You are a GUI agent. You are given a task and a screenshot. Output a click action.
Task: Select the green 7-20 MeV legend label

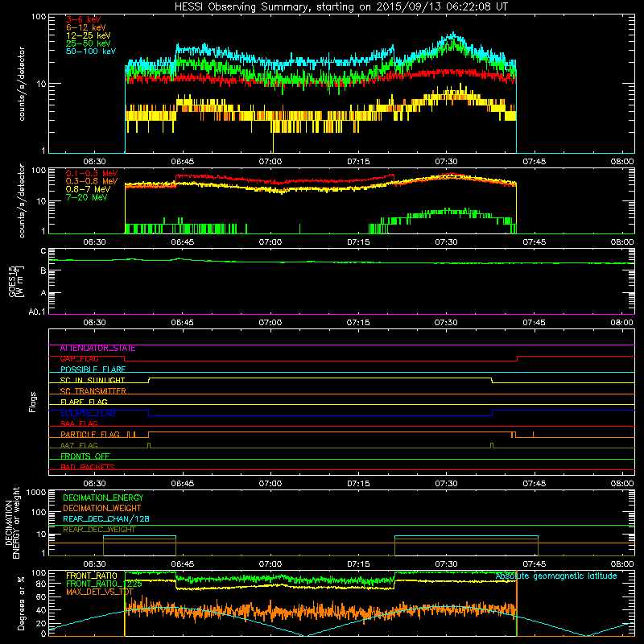(87, 197)
